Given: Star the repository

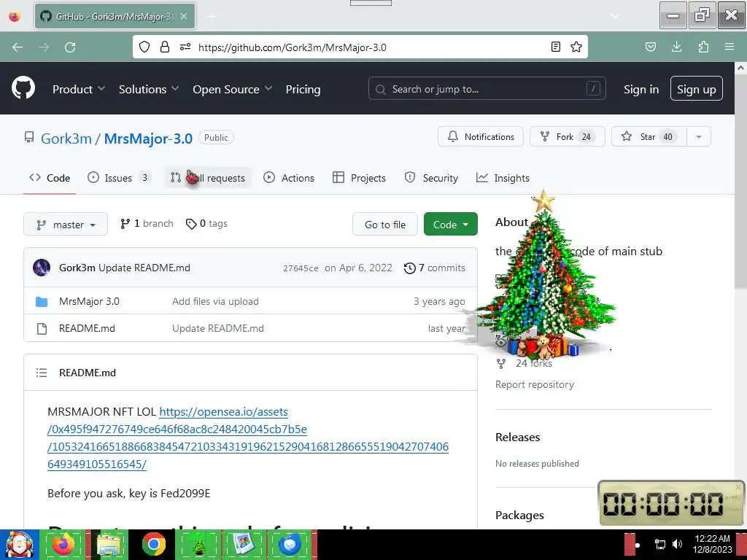Looking at the screenshot, I should point(649,136).
